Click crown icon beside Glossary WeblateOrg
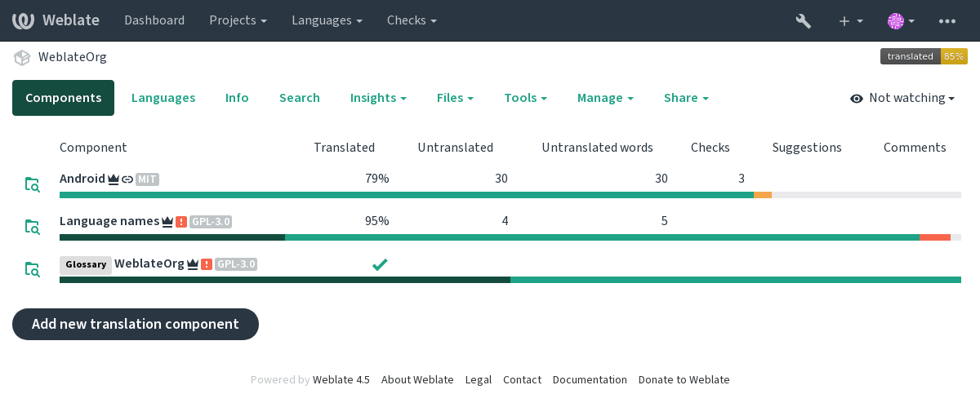This screenshot has width=980, height=394. pyautogui.click(x=193, y=264)
